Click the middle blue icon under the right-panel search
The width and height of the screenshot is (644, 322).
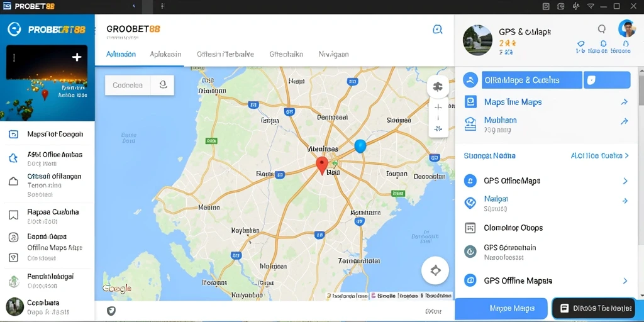coord(603,43)
